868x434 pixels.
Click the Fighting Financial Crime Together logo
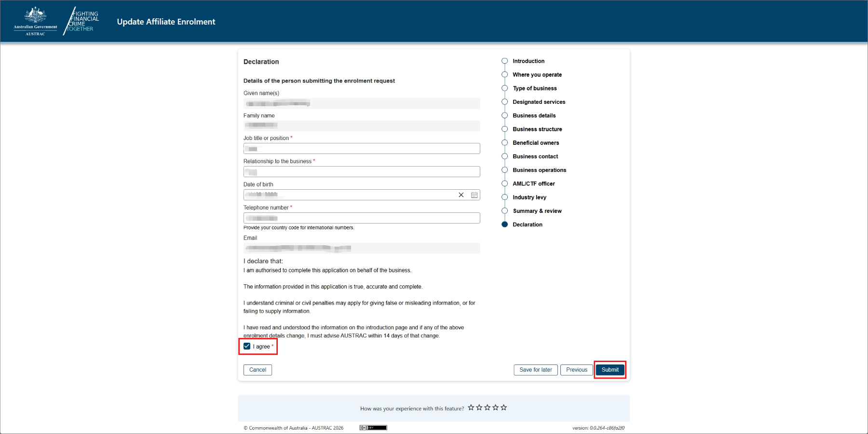(x=82, y=21)
